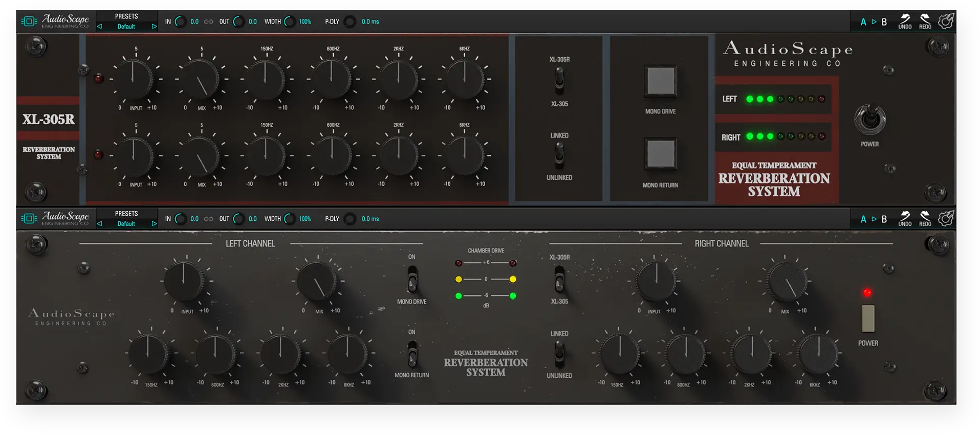Flip the XL-305R / XL-305 switch on black plugin
This screenshot has height=434, width=980.
tap(559, 279)
